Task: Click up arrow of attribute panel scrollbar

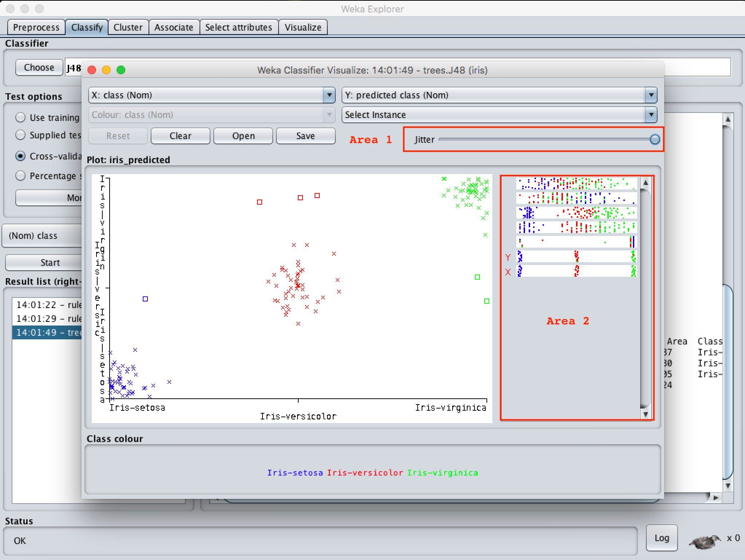Action: tap(645, 183)
